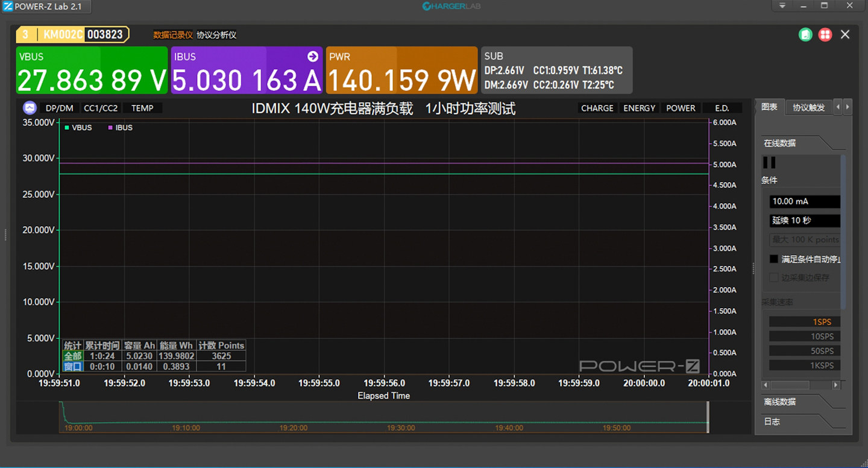Toggle the CHARGE curve button
The image size is (868, 468).
pyautogui.click(x=597, y=108)
